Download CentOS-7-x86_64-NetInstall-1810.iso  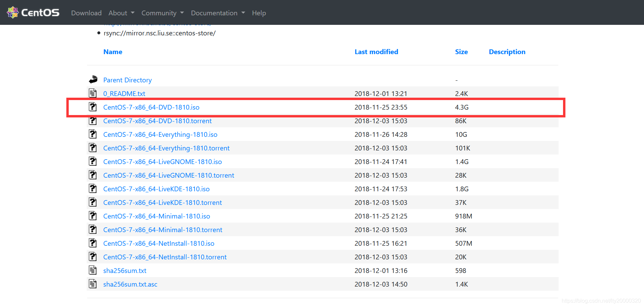tap(159, 243)
